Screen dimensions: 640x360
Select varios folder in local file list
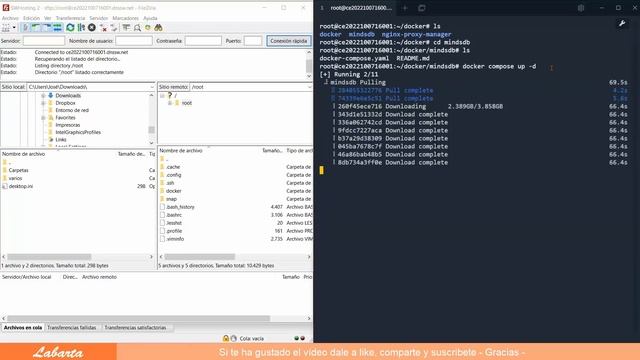[x=16, y=178]
